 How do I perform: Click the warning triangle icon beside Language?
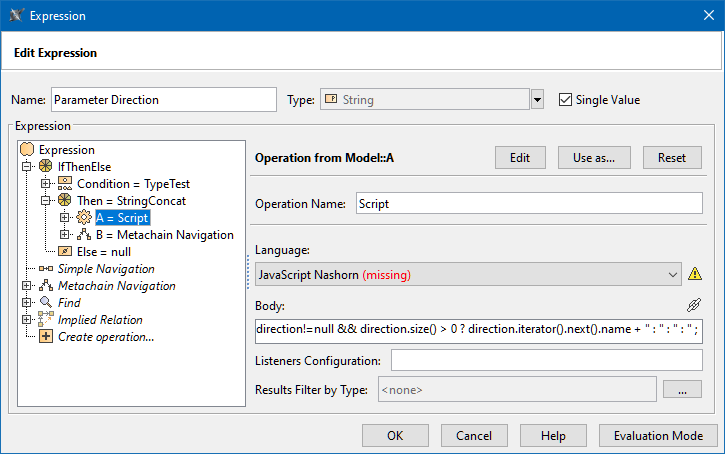coord(695,274)
